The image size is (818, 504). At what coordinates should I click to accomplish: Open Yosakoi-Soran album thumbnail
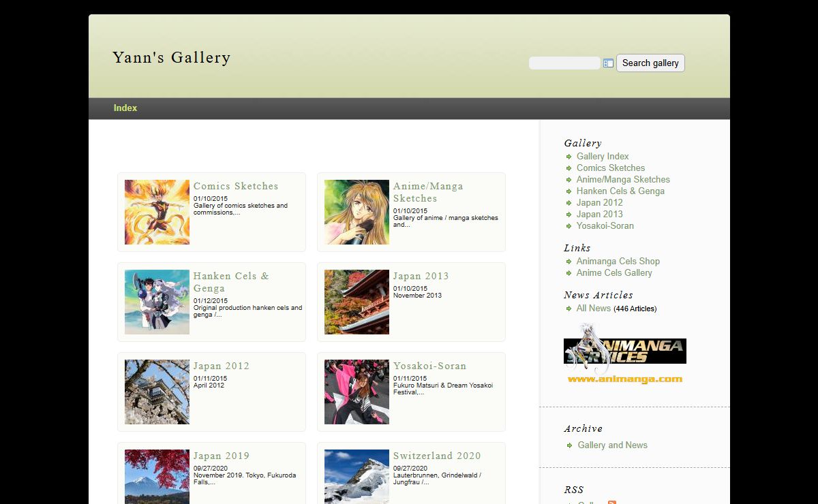(357, 392)
